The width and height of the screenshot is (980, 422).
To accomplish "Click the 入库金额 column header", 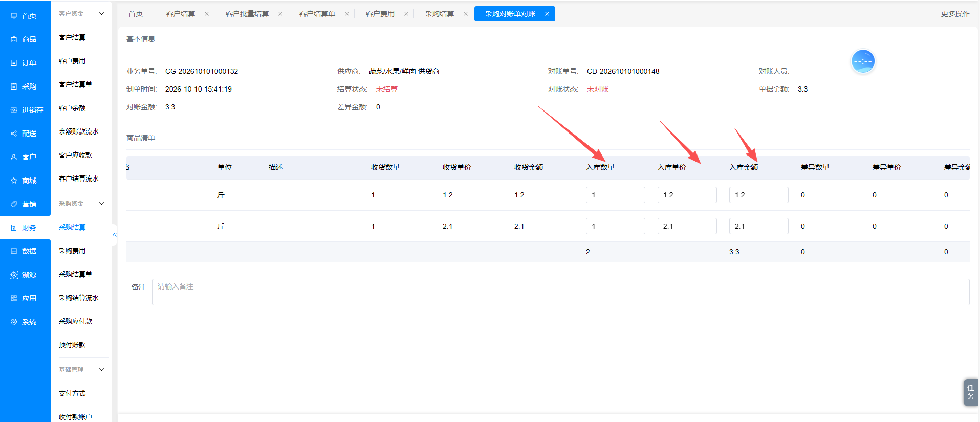I will [744, 167].
